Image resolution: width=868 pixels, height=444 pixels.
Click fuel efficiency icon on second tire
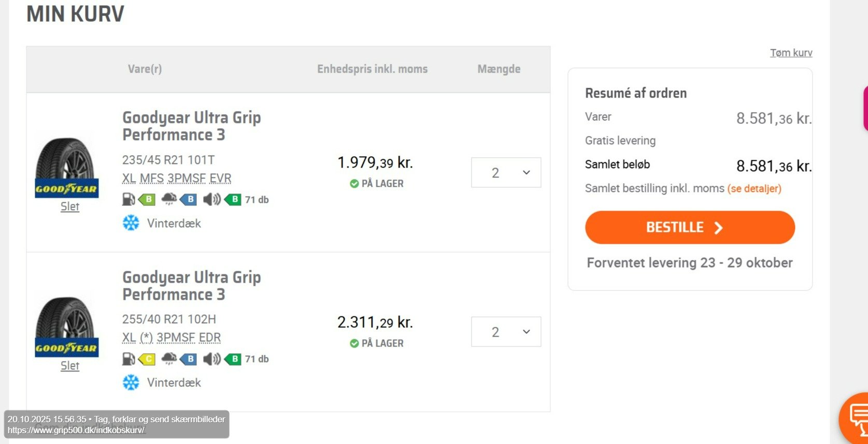click(x=129, y=358)
